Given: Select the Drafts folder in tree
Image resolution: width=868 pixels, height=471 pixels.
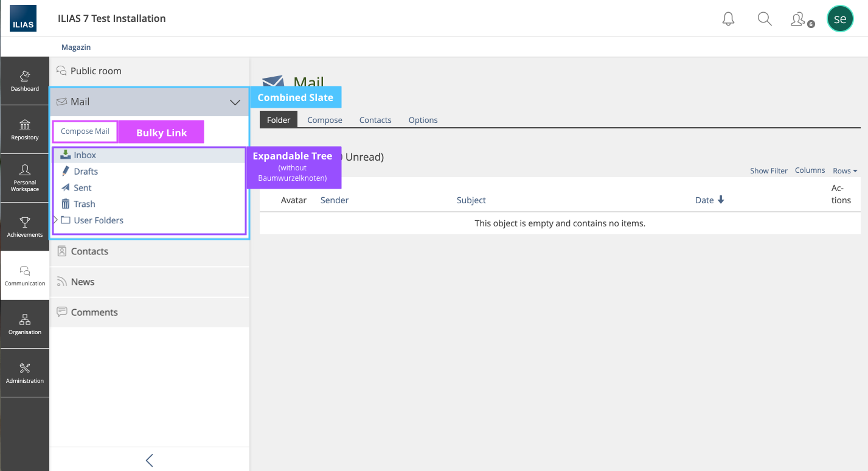Looking at the screenshot, I should pos(86,172).
